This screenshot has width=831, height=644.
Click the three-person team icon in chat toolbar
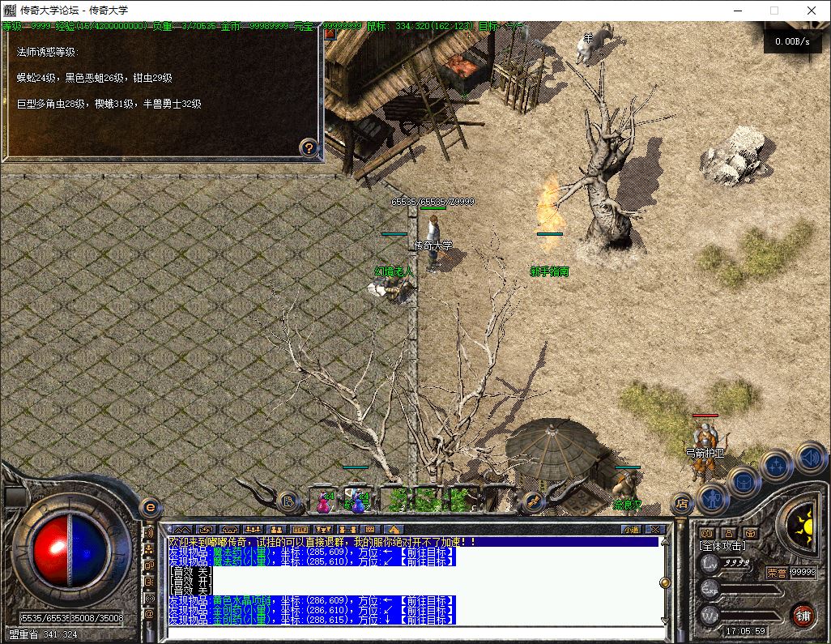[x=253, y=530]
